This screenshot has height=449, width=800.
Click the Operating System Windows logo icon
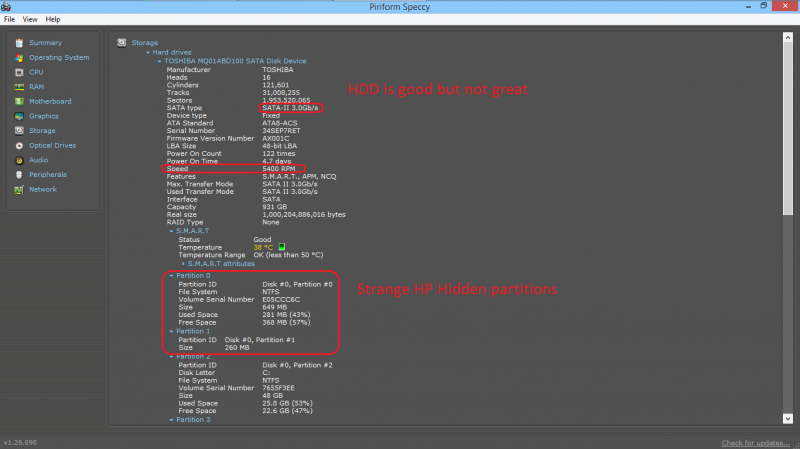coord(19,58)
